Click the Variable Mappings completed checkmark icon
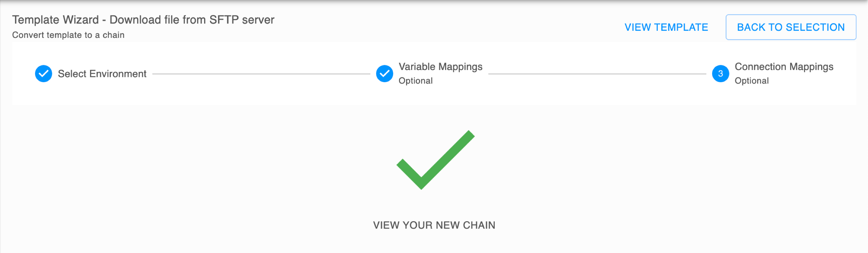This screenshot has width=868, height=253. [384, 73]
